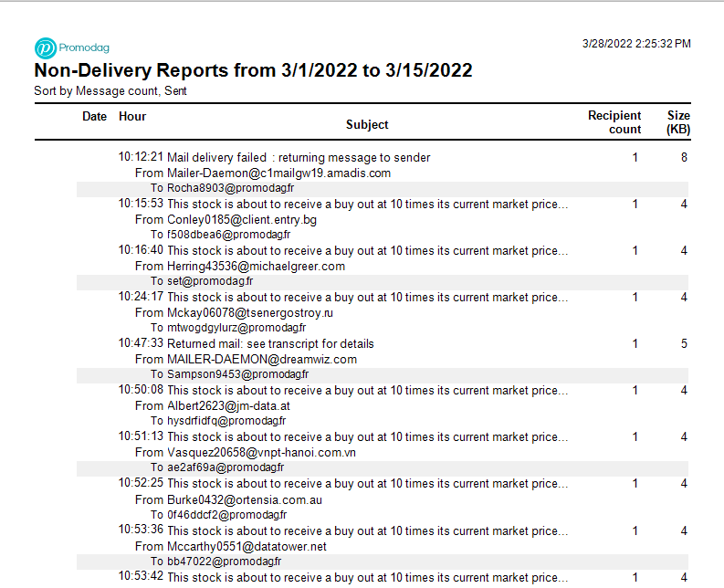
Task: Click the Date column header
Action: [x=94, y=116]
